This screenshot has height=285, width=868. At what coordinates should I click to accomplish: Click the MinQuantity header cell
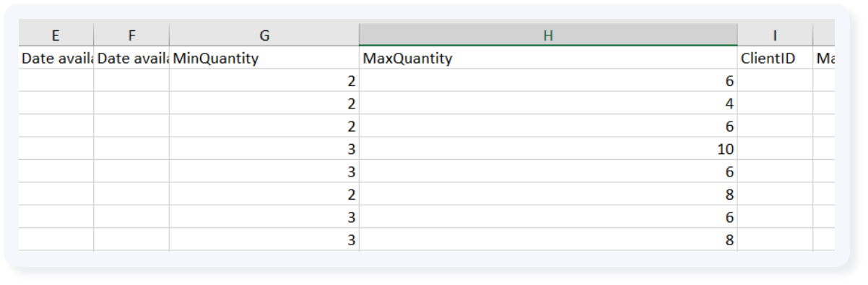[264, 58]
